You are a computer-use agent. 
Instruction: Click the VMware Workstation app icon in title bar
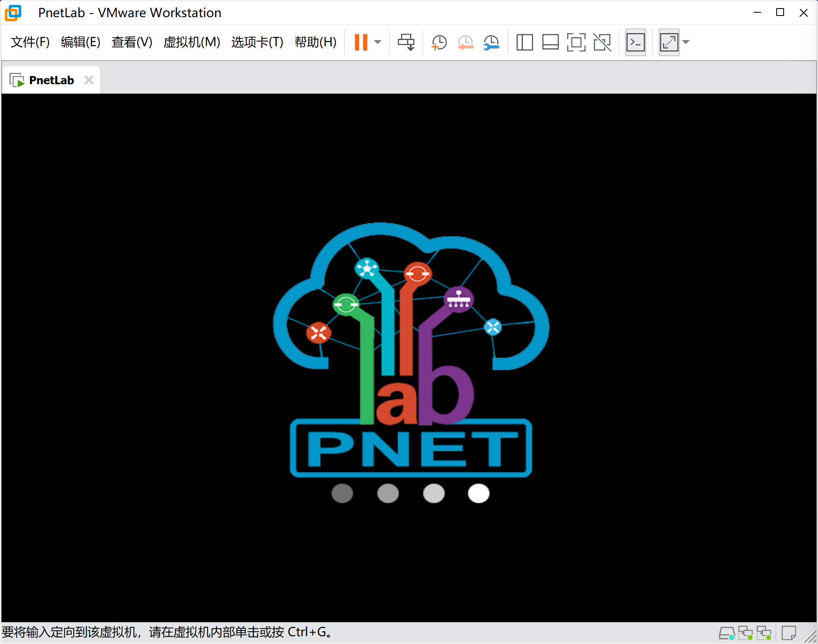pos(13,13)
